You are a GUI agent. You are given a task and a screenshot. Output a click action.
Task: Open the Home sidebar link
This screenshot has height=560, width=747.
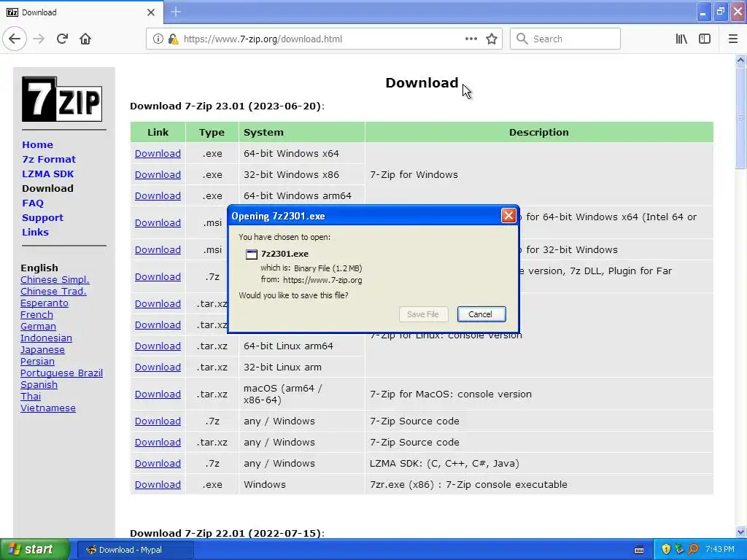pyautogui.click(x=38, y=145)
